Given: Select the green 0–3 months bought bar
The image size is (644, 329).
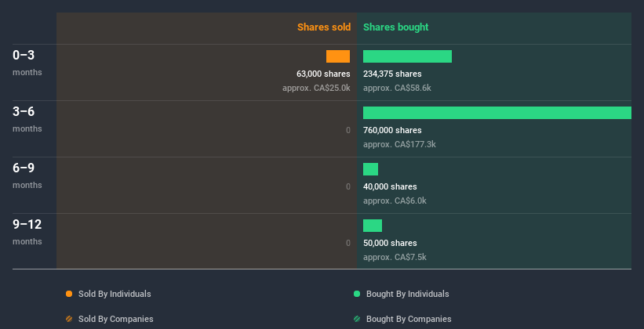Looking at the screenshot, I should point(407,56).
